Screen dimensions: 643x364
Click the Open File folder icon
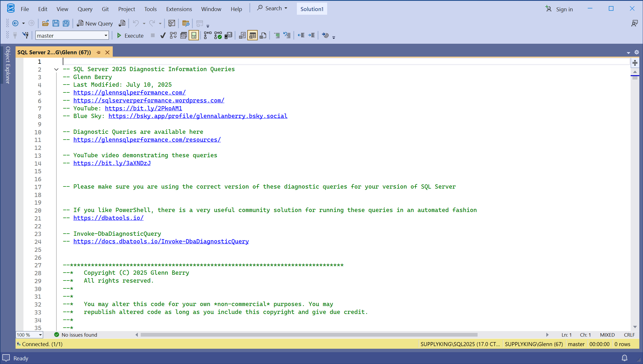45,23
